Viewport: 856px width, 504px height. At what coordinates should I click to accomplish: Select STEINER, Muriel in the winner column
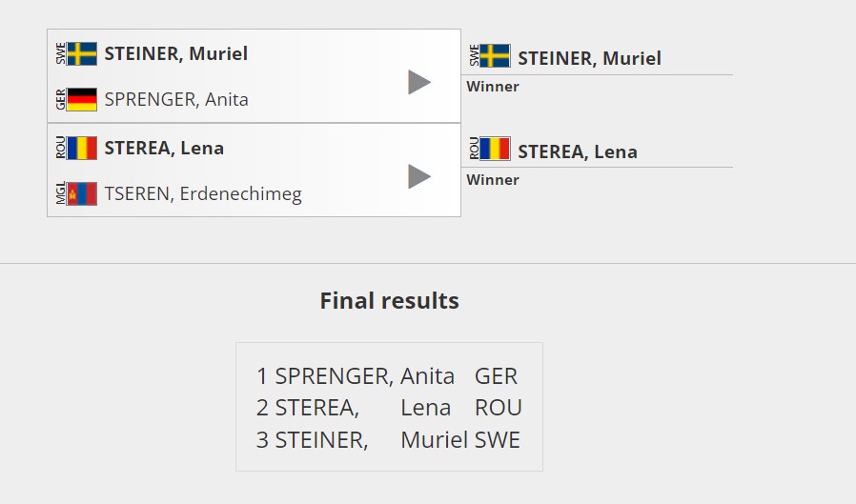coord(589,58)
